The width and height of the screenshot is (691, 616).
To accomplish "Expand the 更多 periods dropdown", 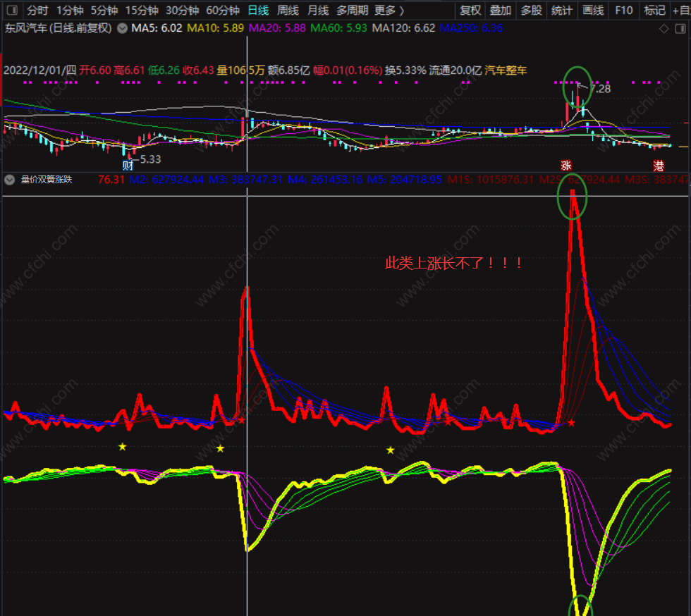I will click(x=389, y=10).
